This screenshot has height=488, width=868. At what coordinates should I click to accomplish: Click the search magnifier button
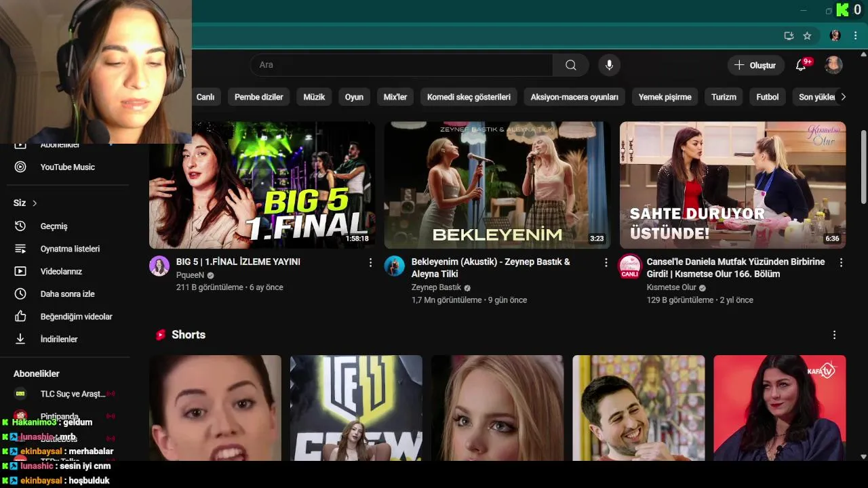(x=570, y=65)
